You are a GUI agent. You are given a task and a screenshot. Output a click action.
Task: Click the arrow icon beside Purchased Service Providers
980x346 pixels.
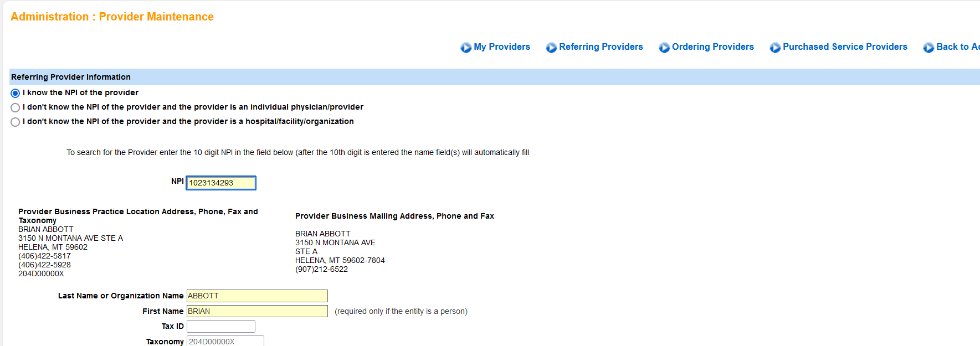point(775,48)
